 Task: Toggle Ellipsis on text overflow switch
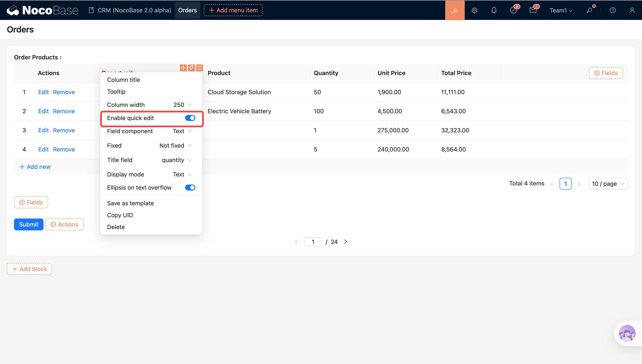190,188
